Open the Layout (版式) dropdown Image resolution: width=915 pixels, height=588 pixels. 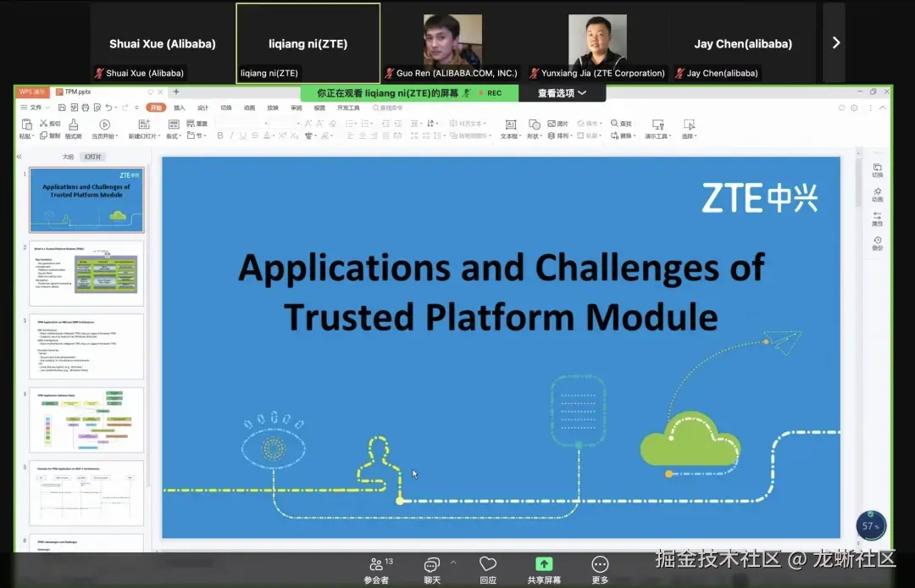[174, 136]
